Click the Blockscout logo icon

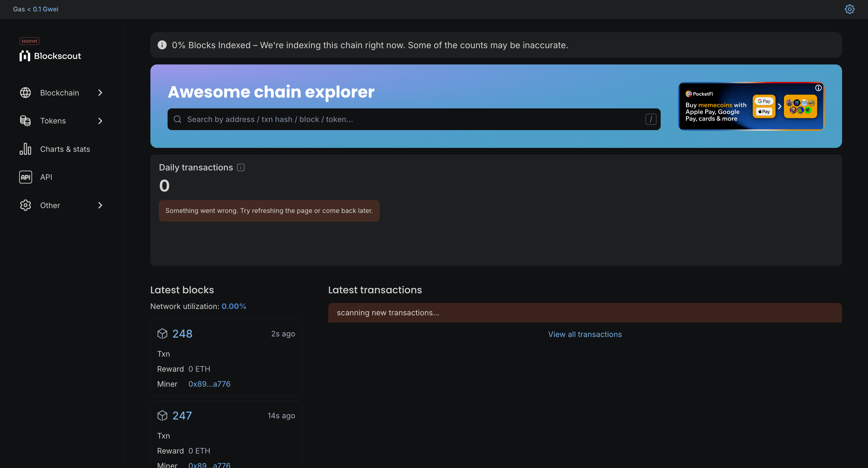click(25, 56)
